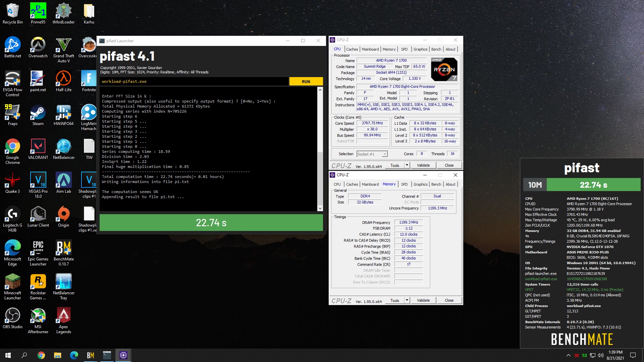The height and width of the screenshot is (362, 644).
Task: Open Bench tab in top CPU-Z window
Action: 436,49
